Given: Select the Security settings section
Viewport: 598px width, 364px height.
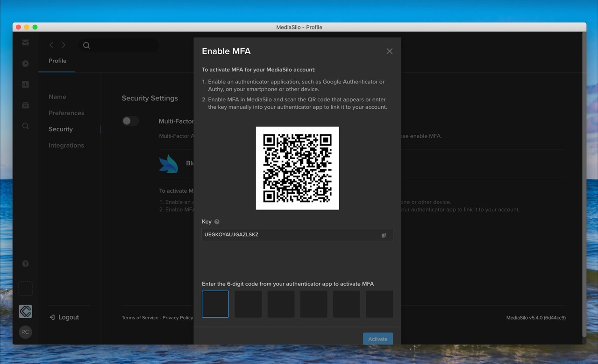Looking at the screenshot, I should pos(61,129).
